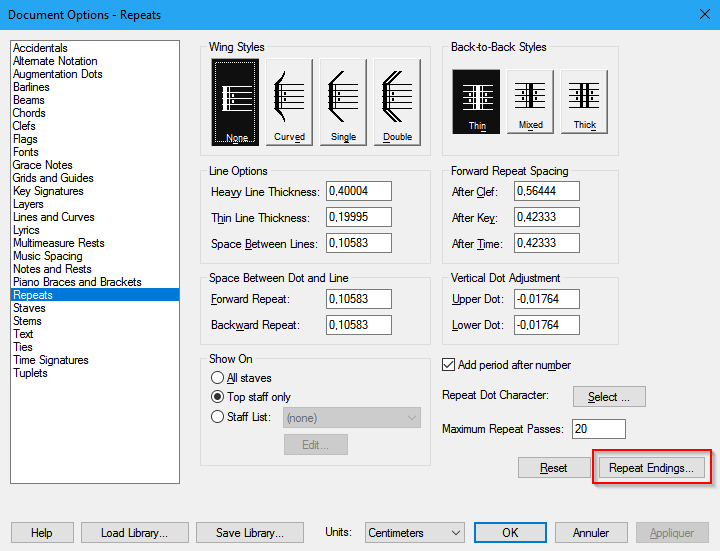The image size is (720, 551).
Task: Enable Show On All staves
Action: click(x=217, y=378)
